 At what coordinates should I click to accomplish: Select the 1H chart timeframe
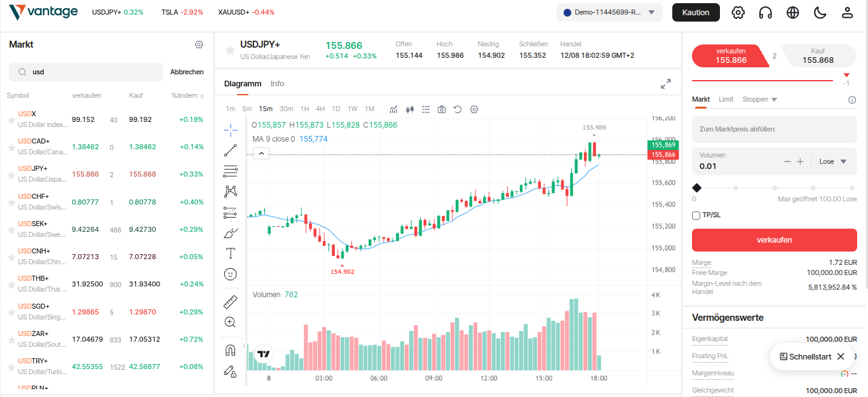click(x=304, y=109)
